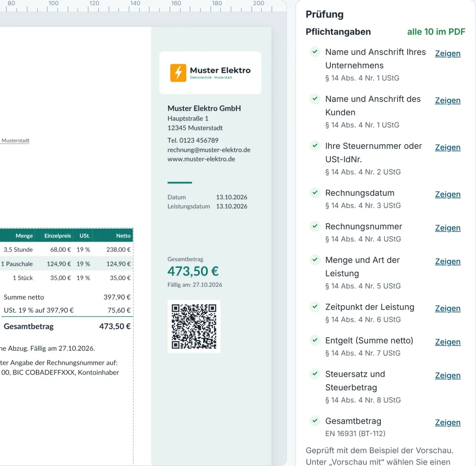The image size is (476, 466).
Task: Click Zeigen for 'Menge und Art der Leistung'
Action: tap(447, 262)
